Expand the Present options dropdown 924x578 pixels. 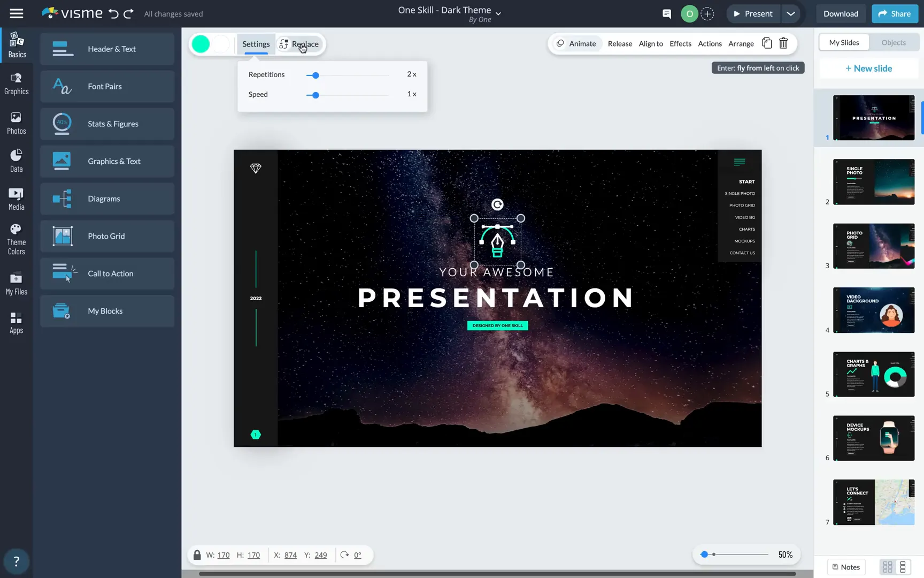point(791,13)
